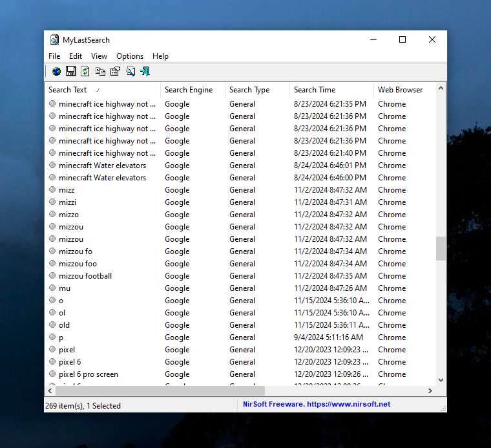Click the vertical scrollbar up arrow
This screenshot has height=448, width=491.
[x=441, y=89]
